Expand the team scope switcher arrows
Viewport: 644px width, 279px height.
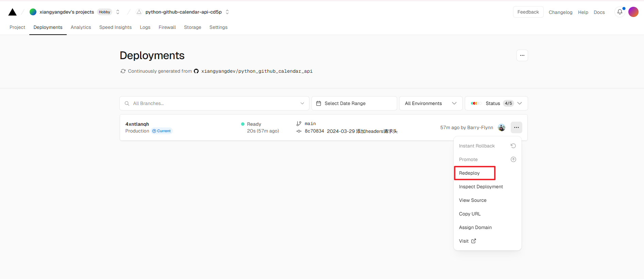[x=118, y=12]
